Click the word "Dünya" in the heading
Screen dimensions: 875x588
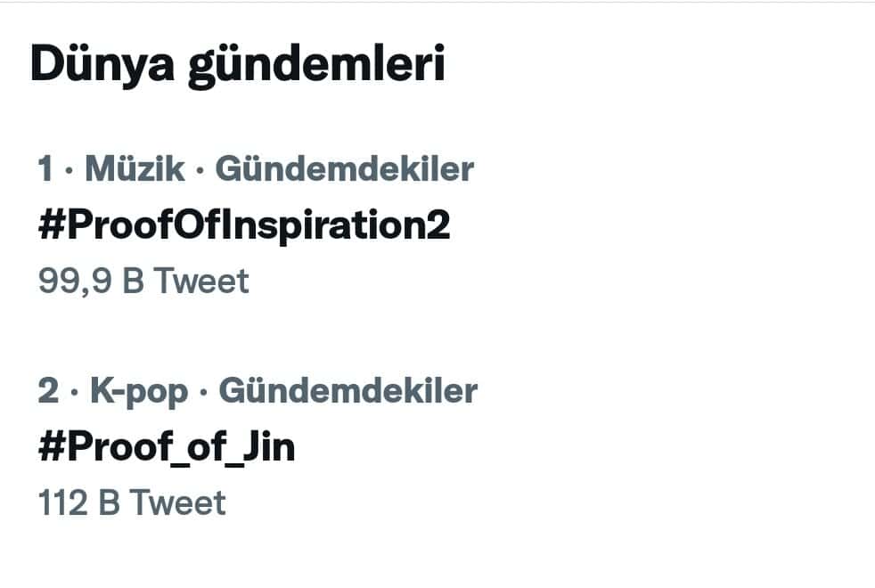(102, 68)
